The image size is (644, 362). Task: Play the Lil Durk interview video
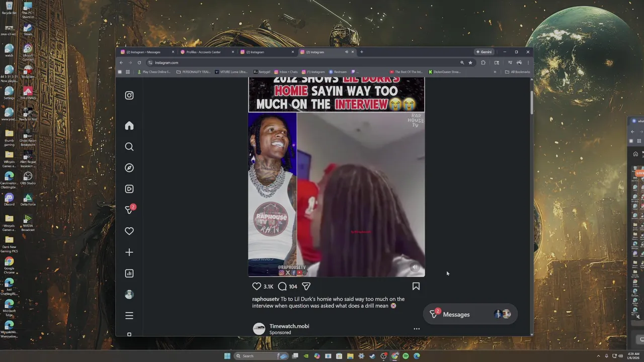(x=337, y=195)
